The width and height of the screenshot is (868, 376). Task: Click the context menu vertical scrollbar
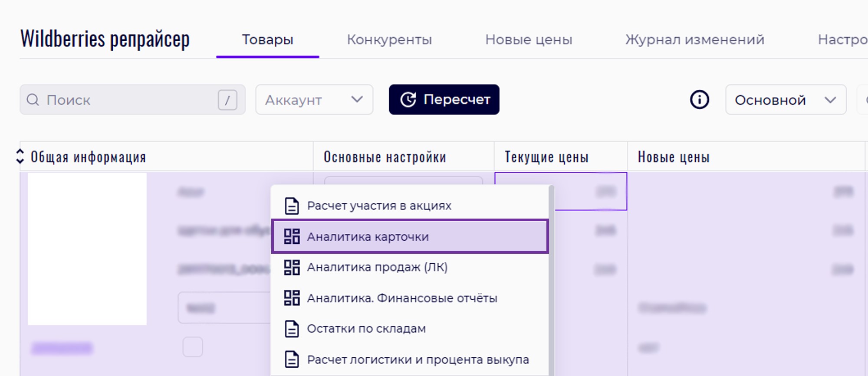point(551,278)
